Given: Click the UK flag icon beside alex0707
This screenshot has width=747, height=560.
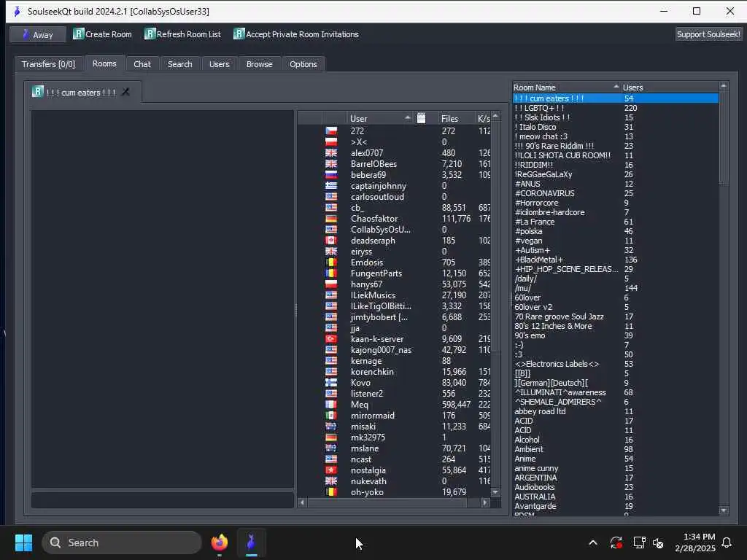Looking at the screenshot, I should 331,153.
